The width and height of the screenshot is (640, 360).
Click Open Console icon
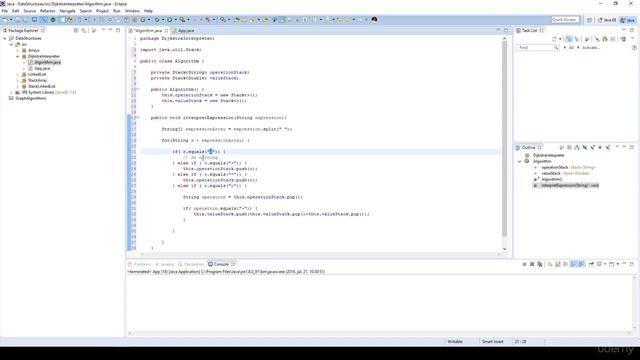[611, 264]
